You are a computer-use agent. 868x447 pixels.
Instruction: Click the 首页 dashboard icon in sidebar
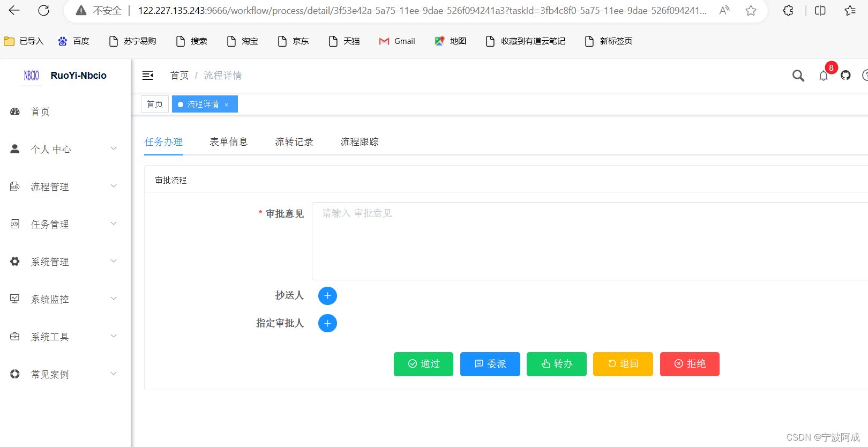(x=15, y=111)
